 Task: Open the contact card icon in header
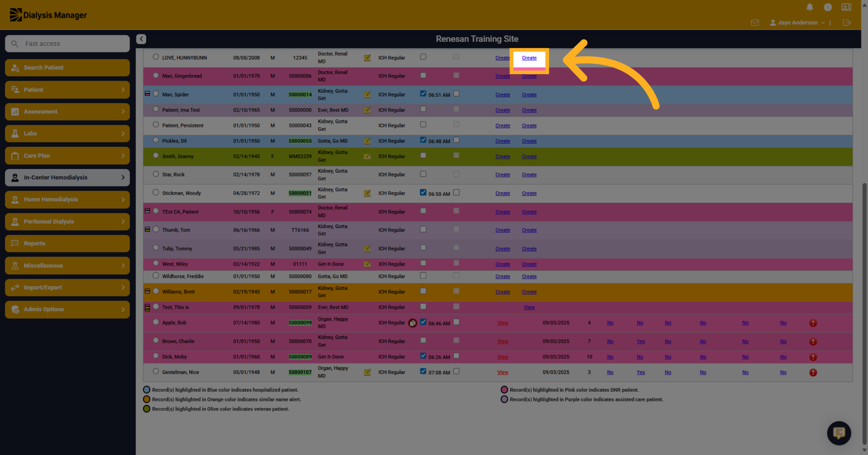[846, 7]
